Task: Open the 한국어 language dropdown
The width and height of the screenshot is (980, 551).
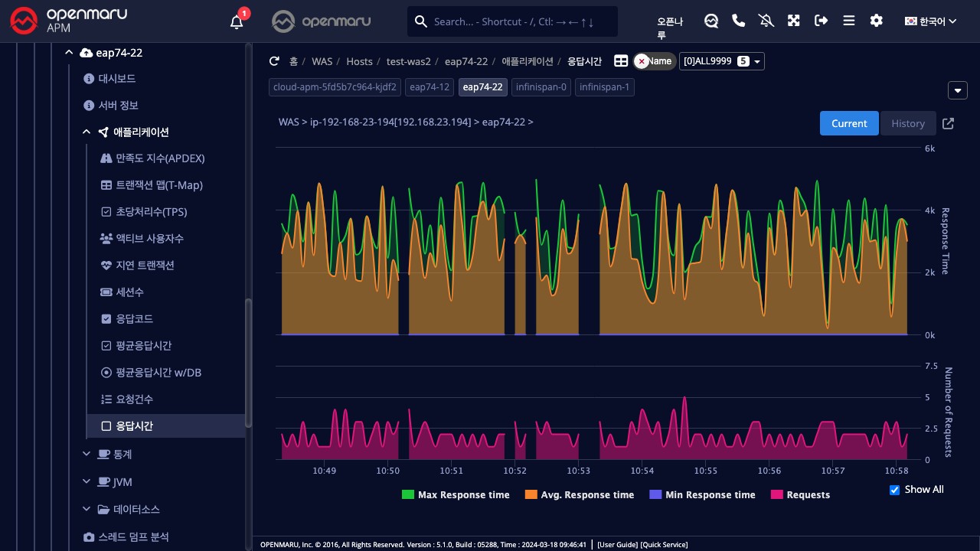Action: pyautogui.click(x=931, y=21)
